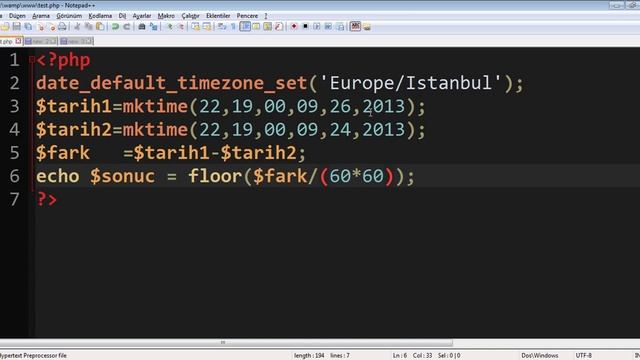Image resolution: width=640 pixels, height=360 pixels.
Task: Click the Copy toolbar icon
Action: pyautogui.click(x=89, y=27)
